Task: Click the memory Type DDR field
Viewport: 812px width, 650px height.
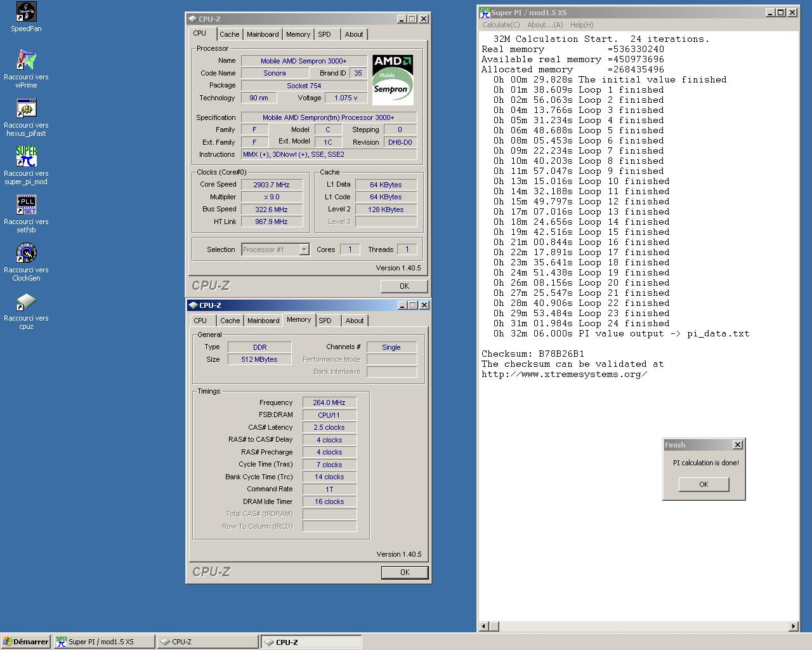Action: click(x=259, y=347)
